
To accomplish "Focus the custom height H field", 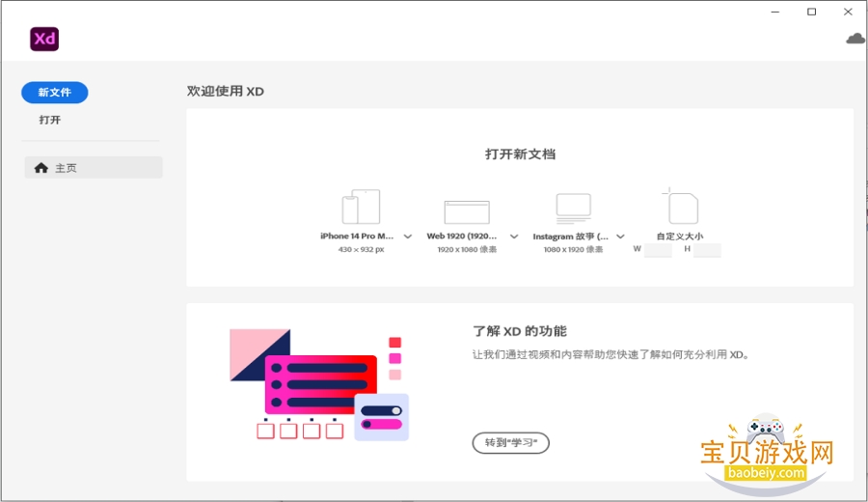I will [x=707, y=250].
